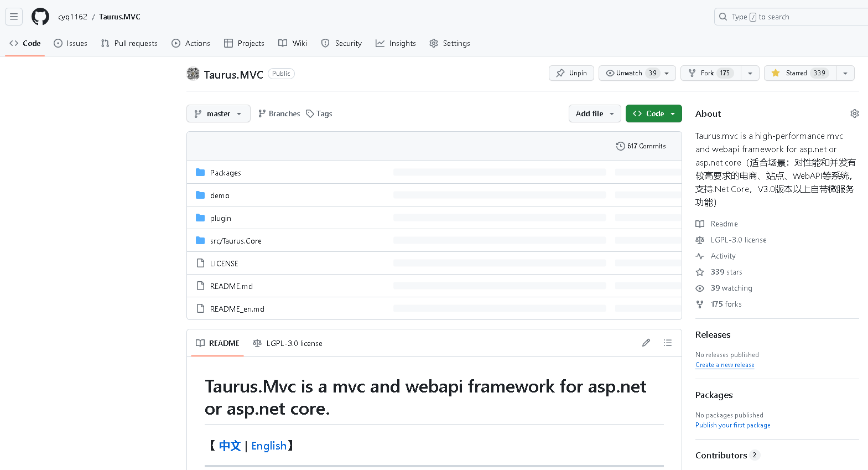Open the Pull requests tab
Image resolution: width=868 pixels, height=470 pixels.
129,43
